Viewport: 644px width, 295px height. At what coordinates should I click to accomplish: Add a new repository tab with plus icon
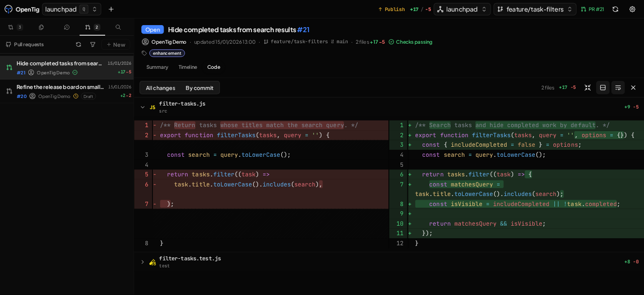111,9
